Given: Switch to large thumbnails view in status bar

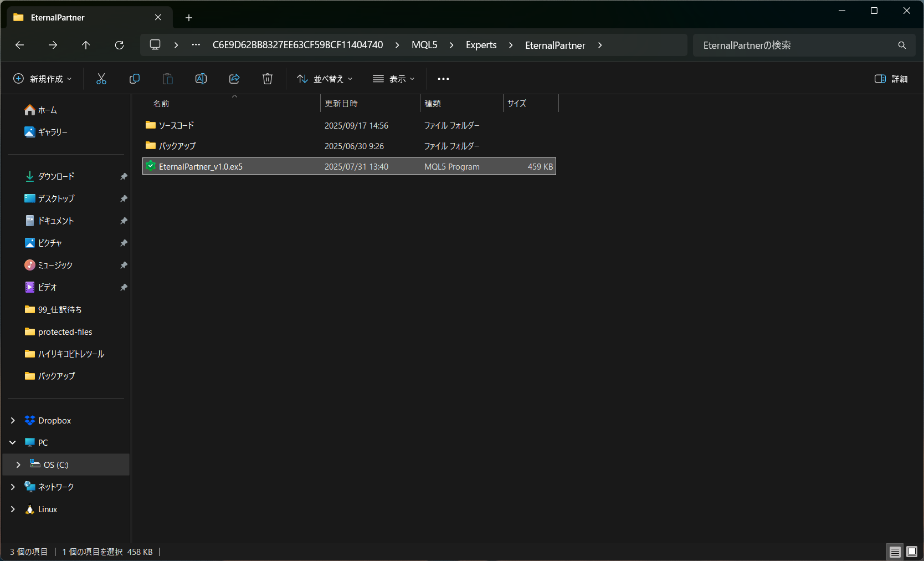Looking at the screenshot, I should [x=912, y=552].
